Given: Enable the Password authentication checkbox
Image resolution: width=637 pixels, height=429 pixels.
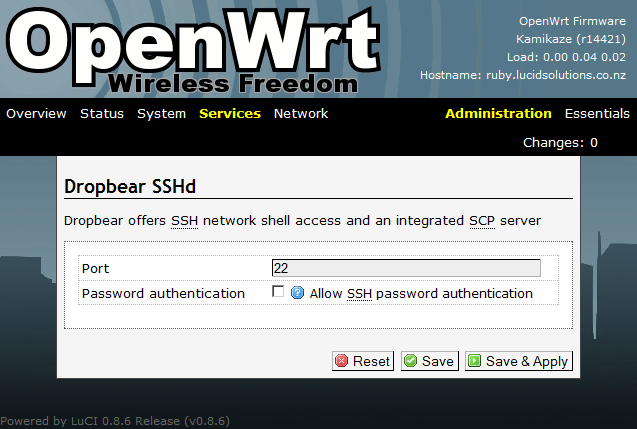Looking at the screenshot, I should click(x=278, y=293).
